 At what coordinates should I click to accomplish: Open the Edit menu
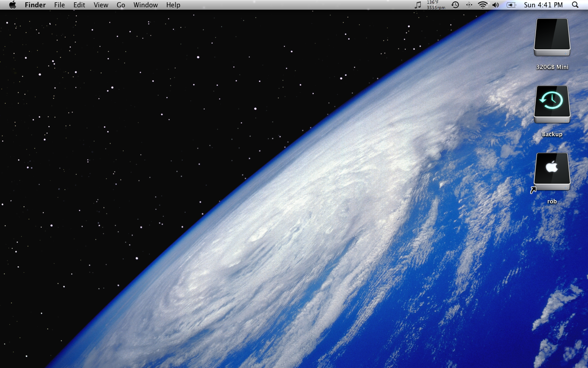[x=79, y=5]
